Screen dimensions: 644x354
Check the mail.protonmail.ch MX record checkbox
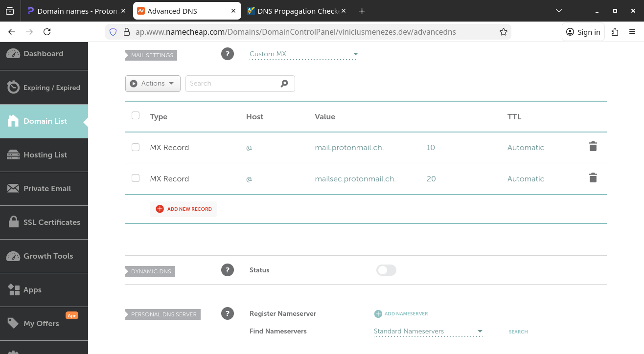point(136,147)
